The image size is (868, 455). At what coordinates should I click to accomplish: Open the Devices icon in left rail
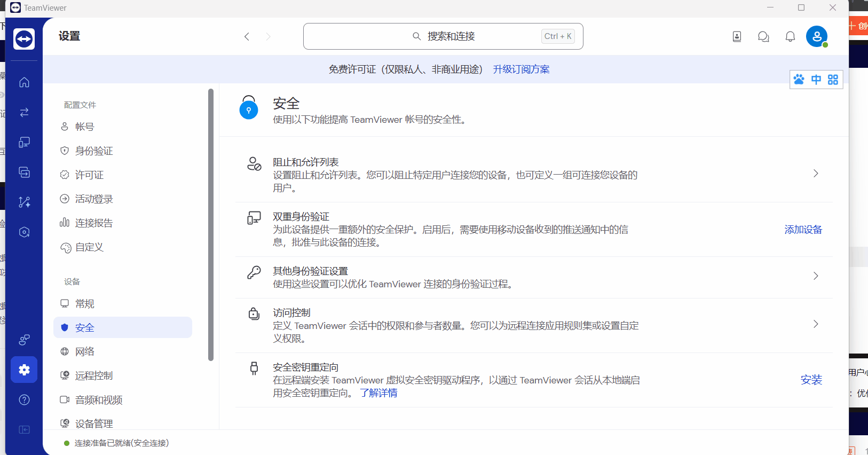coord(24,142)
